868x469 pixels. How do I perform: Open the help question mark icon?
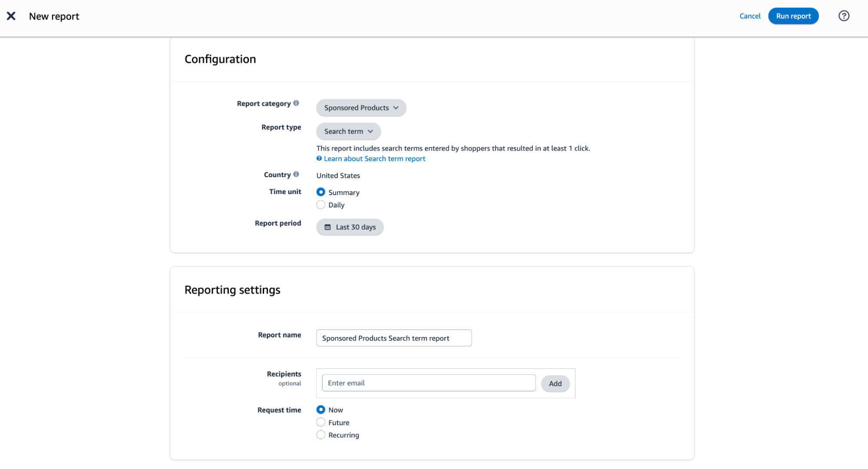[x=843, y=16]
